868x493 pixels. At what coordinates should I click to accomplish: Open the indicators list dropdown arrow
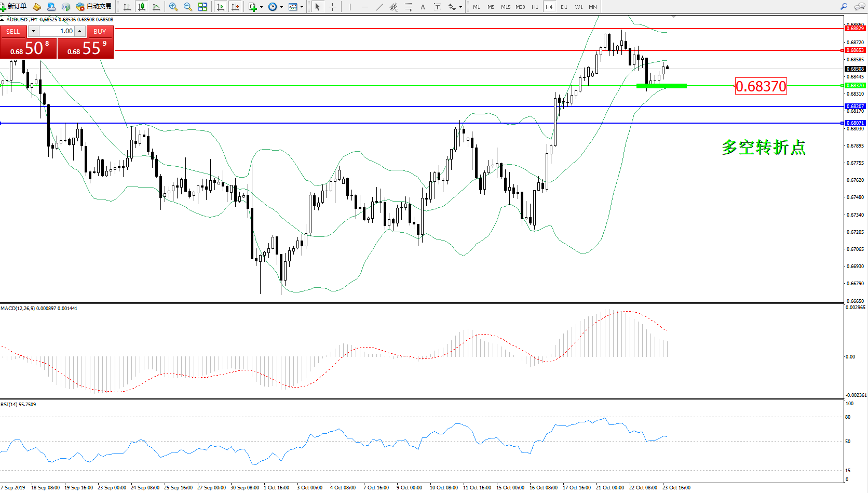click(261, 7)
